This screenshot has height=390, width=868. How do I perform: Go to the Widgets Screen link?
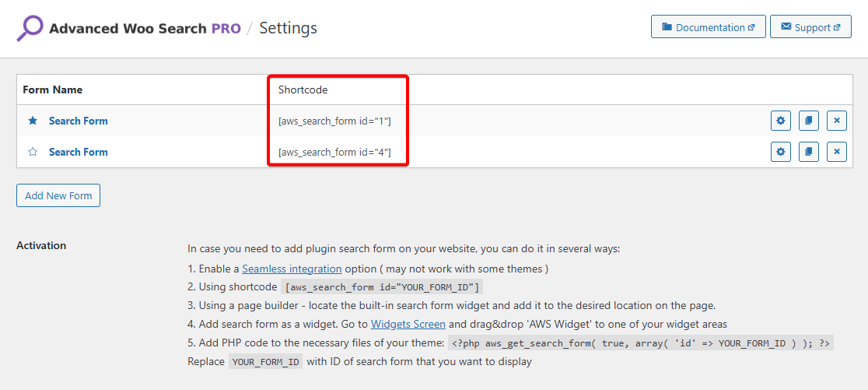(408, 324)
